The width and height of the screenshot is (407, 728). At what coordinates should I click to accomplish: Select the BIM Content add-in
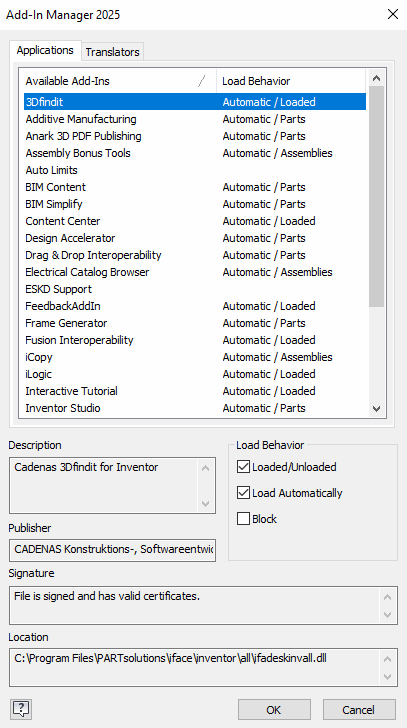(195, 187)
